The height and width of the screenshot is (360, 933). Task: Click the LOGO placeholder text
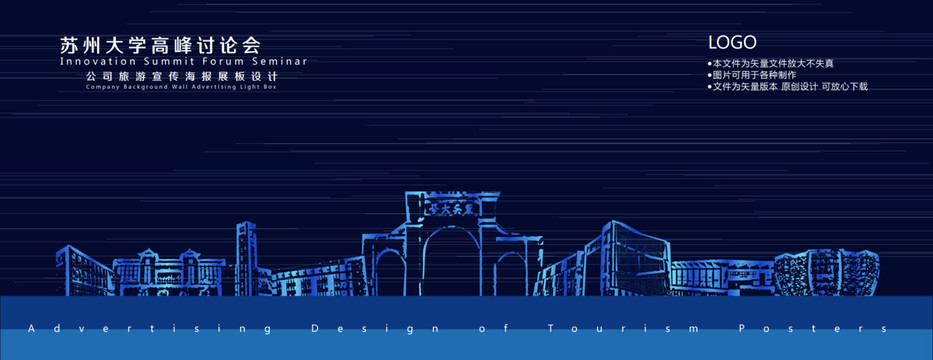pos(732,42)
